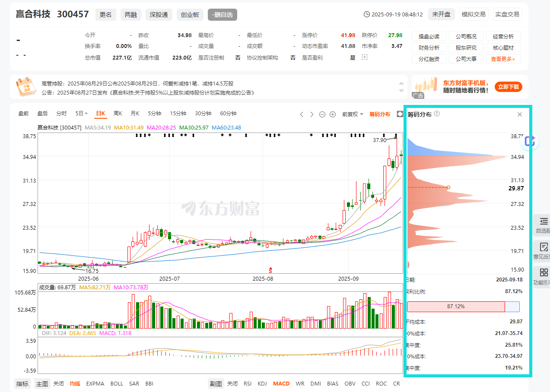This screenshot has width=550, height=392.
Task: Open 自选股 sidebar icon
Action: click(x=543, y=225)
